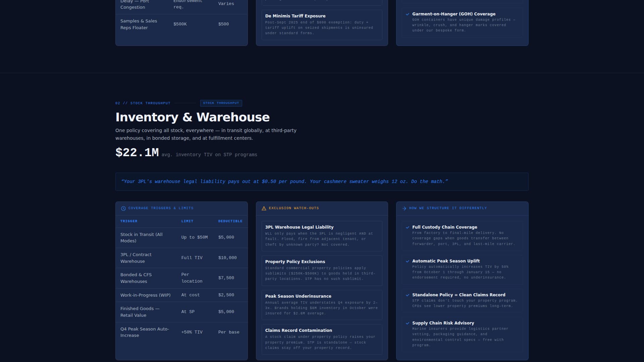This screenshot has width=644, height=362.
Task: Click the Per base deductible cell
Action: pyautogui.click(x=229, y=332)
